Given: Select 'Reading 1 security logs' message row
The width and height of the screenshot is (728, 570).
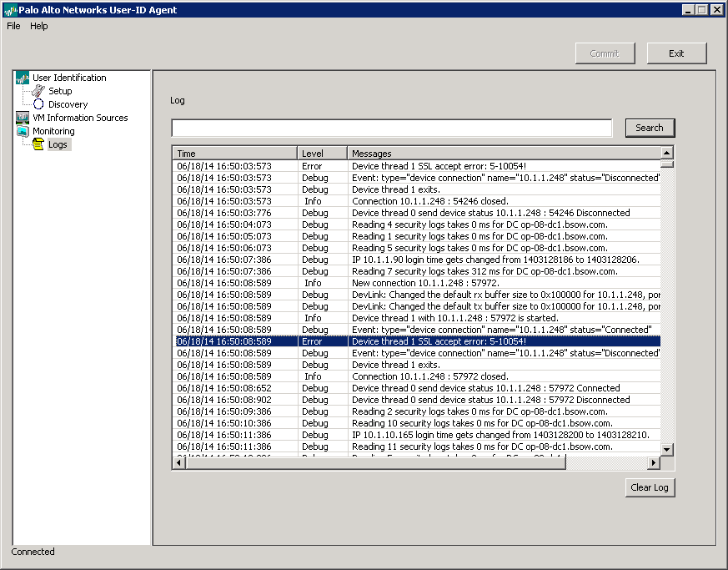Looking at the screenshot, I should coord(416,236).
